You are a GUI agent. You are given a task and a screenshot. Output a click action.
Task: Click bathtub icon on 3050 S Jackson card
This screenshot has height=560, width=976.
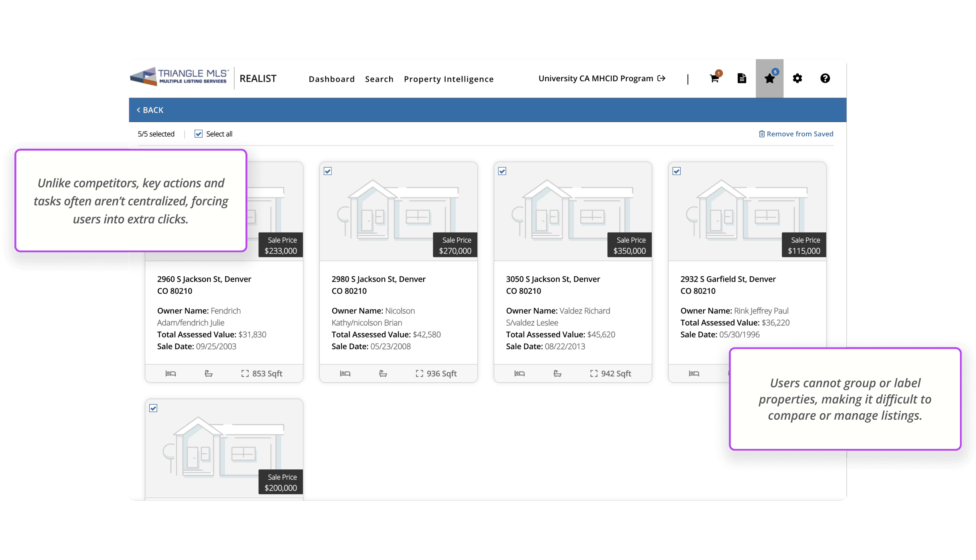pyautogui.click(x=557, y=374)
